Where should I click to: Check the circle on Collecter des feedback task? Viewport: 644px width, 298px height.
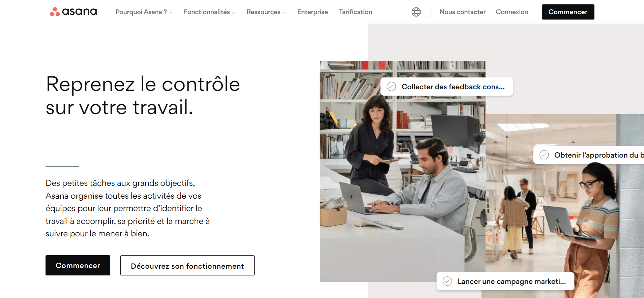[x=391, y=87]
